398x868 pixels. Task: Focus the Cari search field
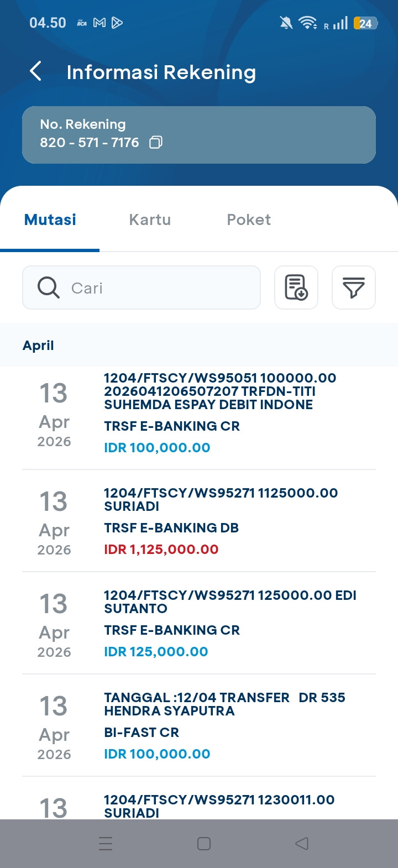pos(160,287)
